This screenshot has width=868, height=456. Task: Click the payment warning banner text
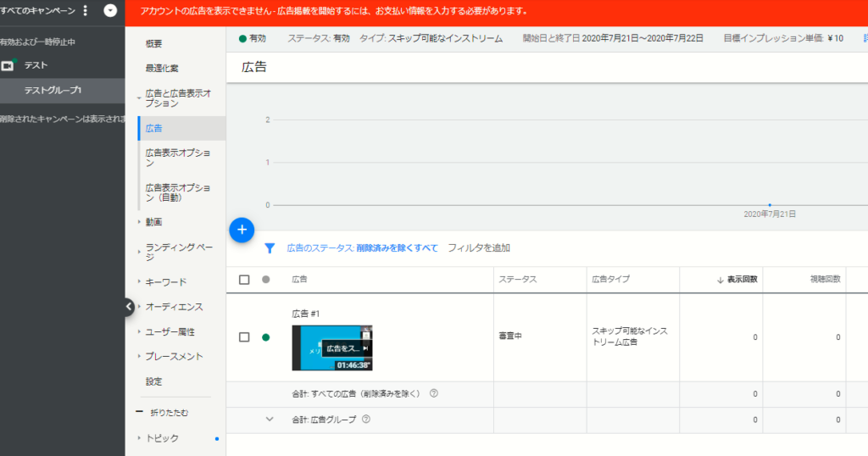[x=334, y=11]
